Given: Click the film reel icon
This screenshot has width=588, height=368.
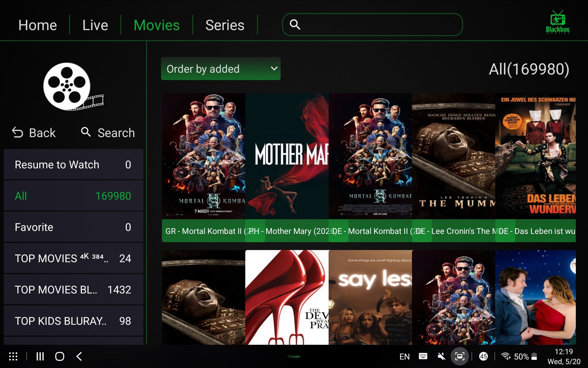Looking at the screenshot, I should tap(73, 86).
